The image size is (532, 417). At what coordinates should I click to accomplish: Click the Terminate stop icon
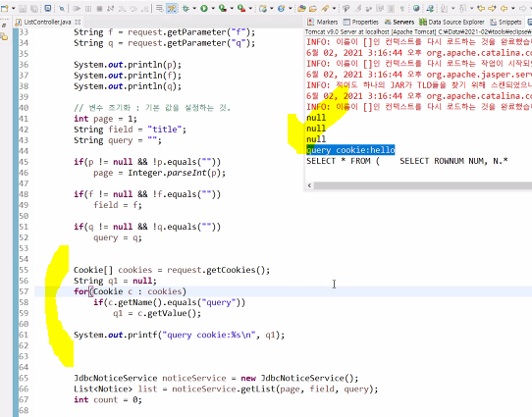pos(99,9)
